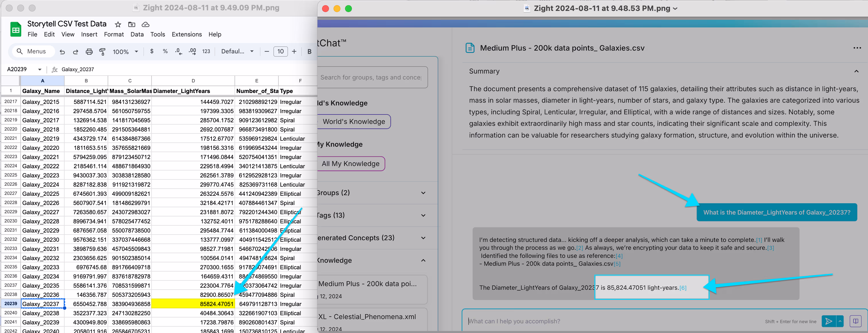Select column A header
This screenshot has width=868, height=333.
pyautogui.click(x=42, y=81)
